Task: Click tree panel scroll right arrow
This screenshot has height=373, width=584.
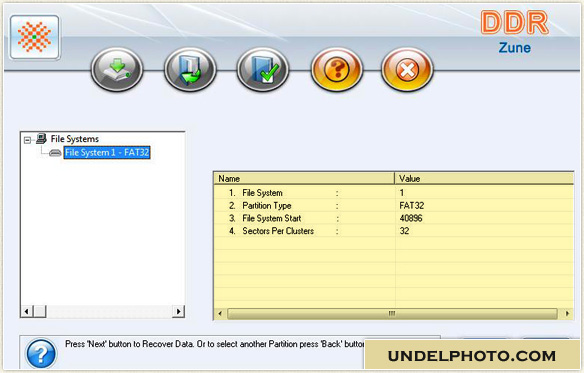Action: click(x=178, y=311)
